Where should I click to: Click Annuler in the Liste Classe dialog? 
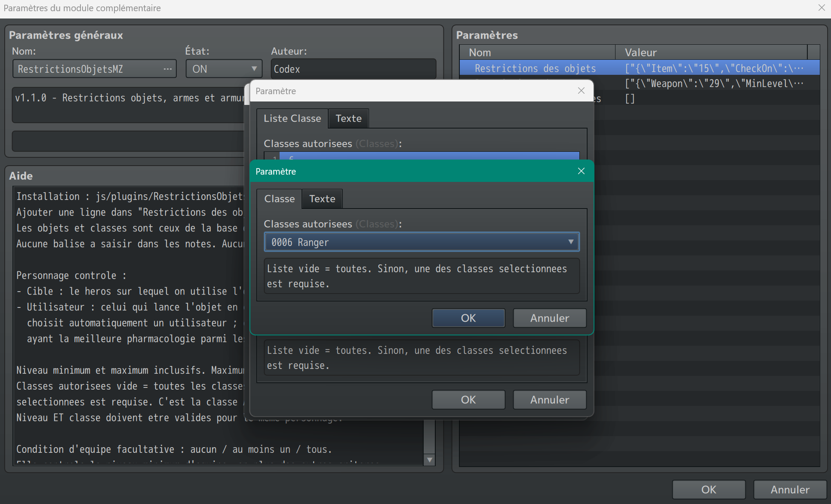[x=549, y=400]
